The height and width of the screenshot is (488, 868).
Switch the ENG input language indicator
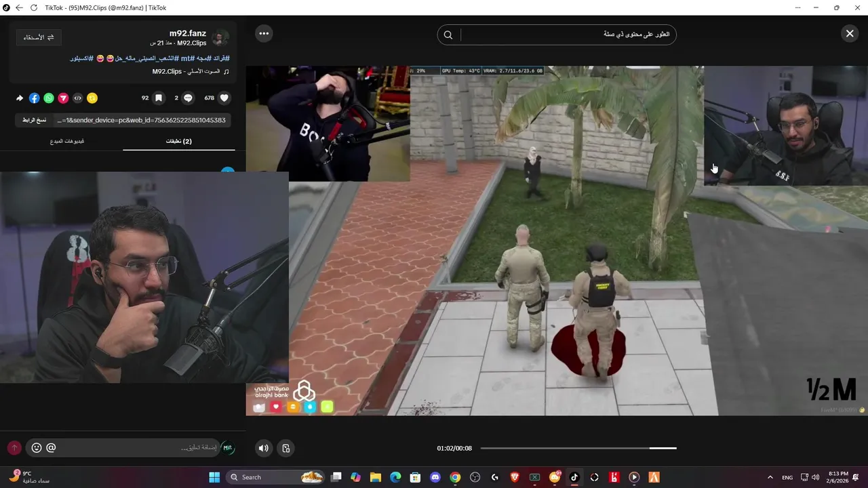point(787,477)
